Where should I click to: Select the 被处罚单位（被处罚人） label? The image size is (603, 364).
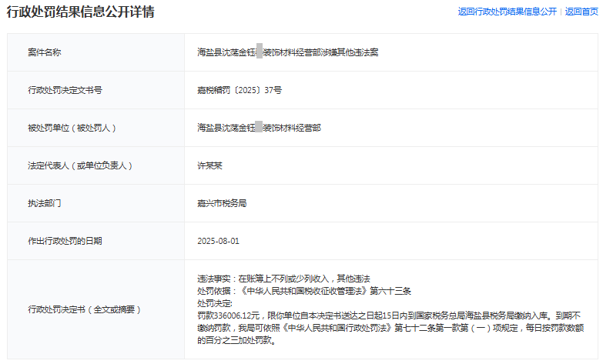tap(72, 128)
